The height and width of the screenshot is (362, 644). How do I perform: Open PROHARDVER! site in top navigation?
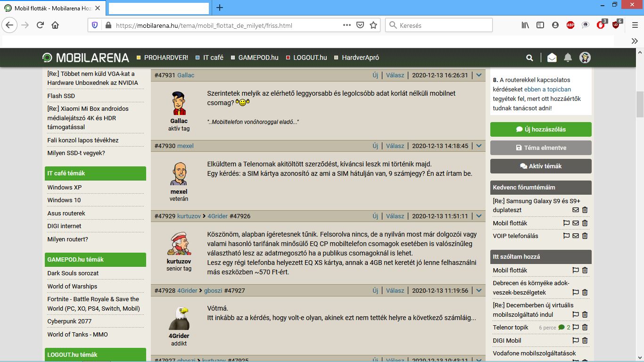click(166, 58)
